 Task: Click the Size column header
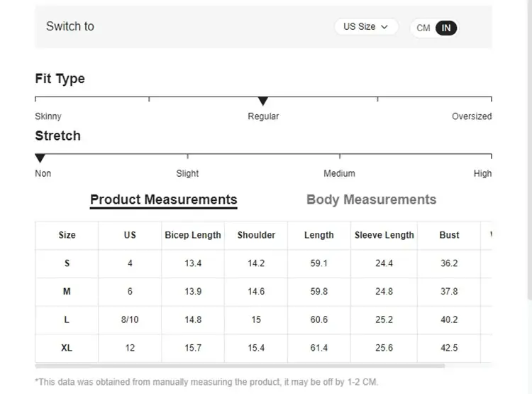point(67,235)
